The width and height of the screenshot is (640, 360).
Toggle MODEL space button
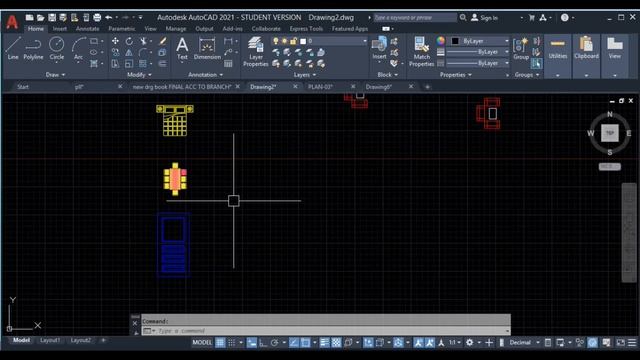pos(202,342)
